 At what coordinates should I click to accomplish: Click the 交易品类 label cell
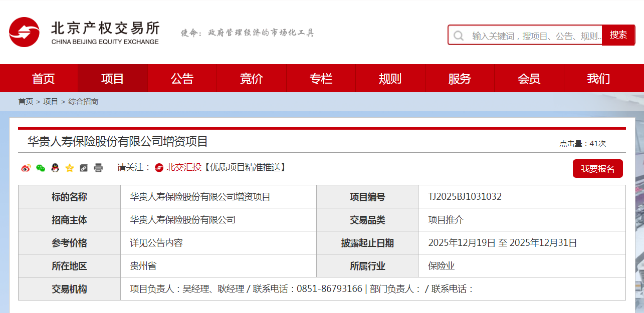367,220
